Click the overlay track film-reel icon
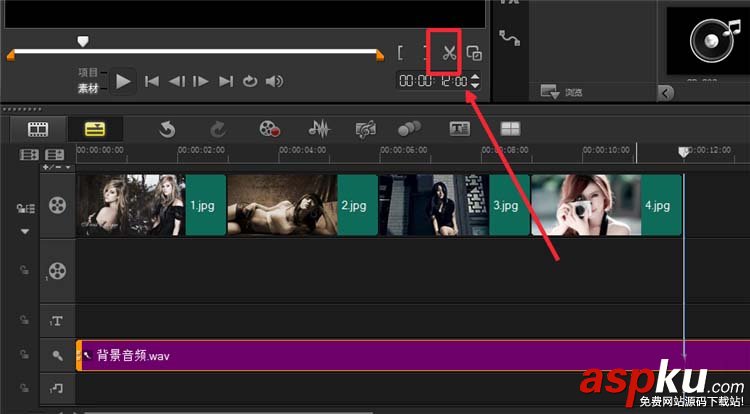 coord(57,271)
